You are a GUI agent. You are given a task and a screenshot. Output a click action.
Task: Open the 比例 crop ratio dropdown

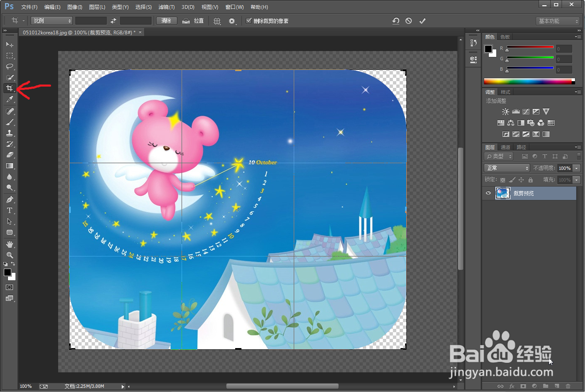point(51,21)
